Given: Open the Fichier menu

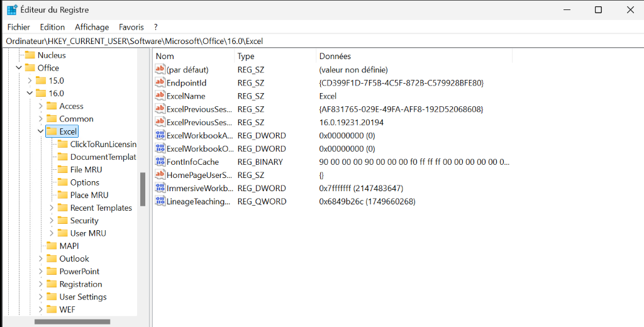Looking at the screenshot, I should pyautogui.click(x=18, y=27).
